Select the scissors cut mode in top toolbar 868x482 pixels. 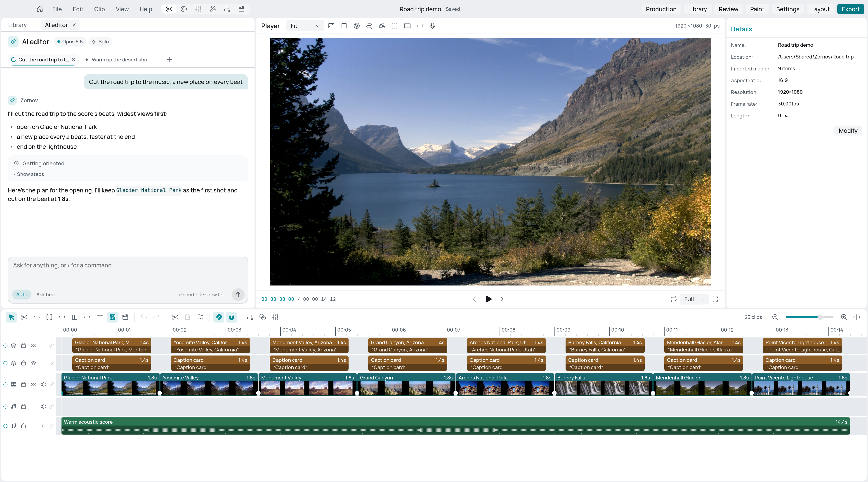(169, 9)
